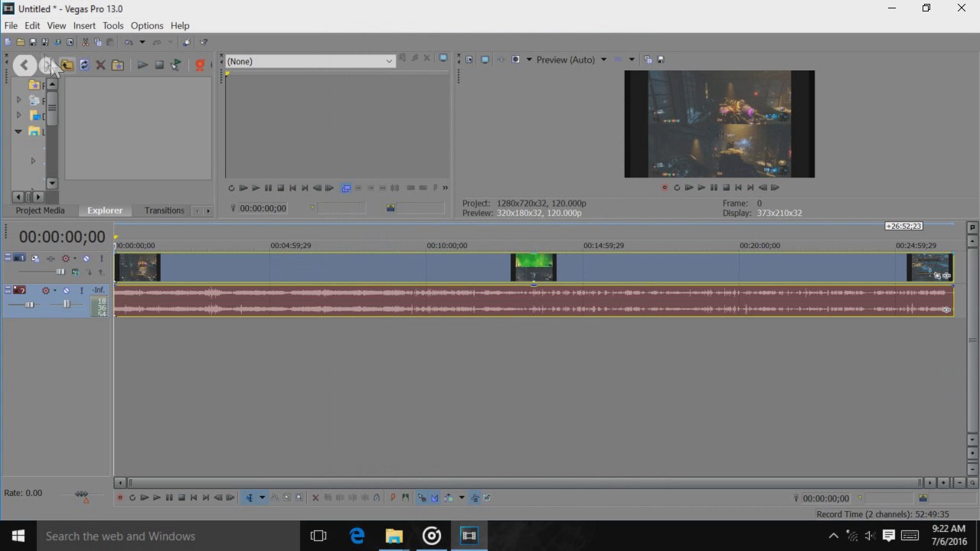Mute video track 1
The width and height of the screenshot is (980, 551).
[x=87, y=259]
